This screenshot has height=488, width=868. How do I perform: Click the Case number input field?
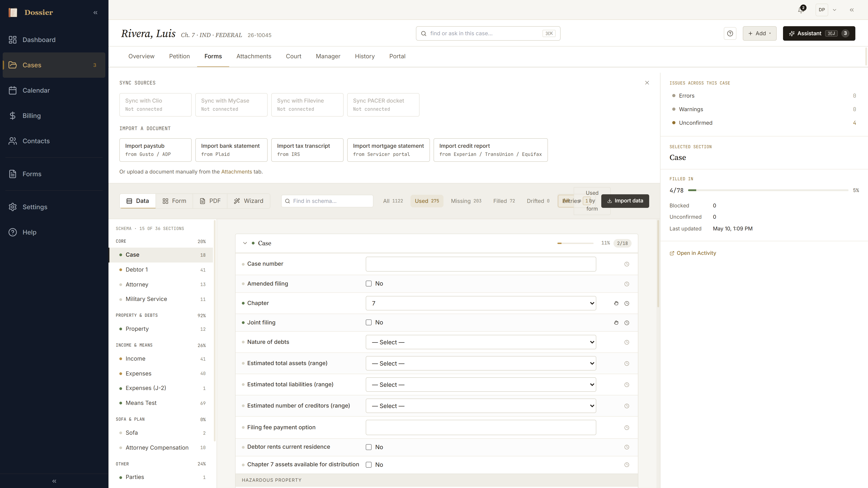point(481,264)
